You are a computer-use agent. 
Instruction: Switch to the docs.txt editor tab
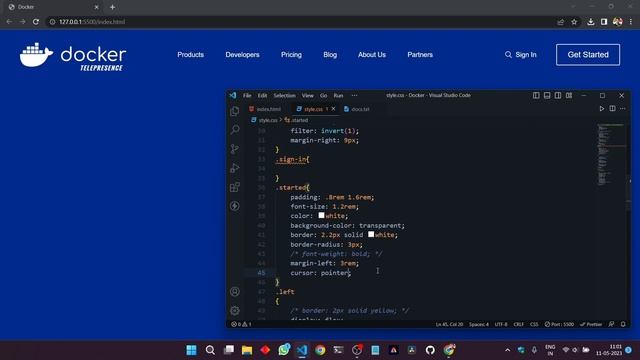[357, 109]
